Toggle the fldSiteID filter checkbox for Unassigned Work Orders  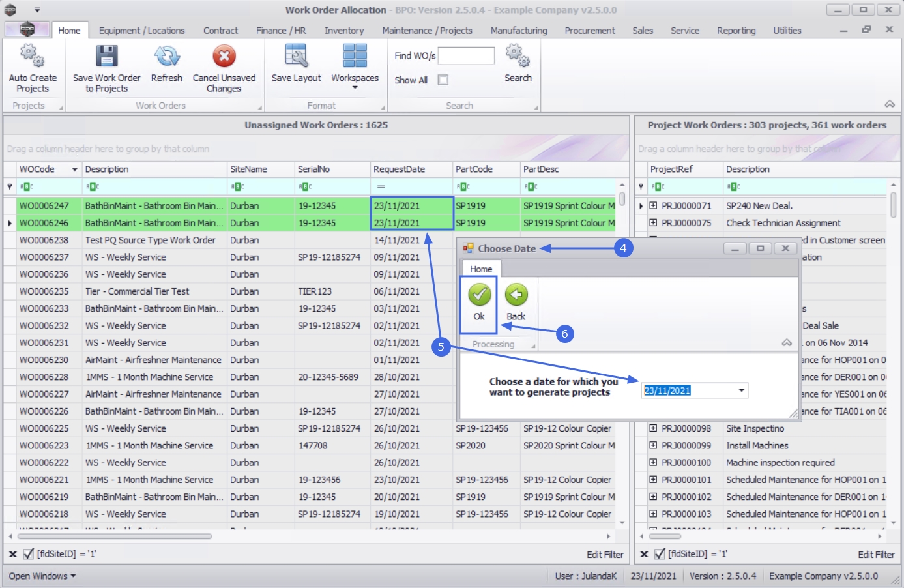[28, 554]
